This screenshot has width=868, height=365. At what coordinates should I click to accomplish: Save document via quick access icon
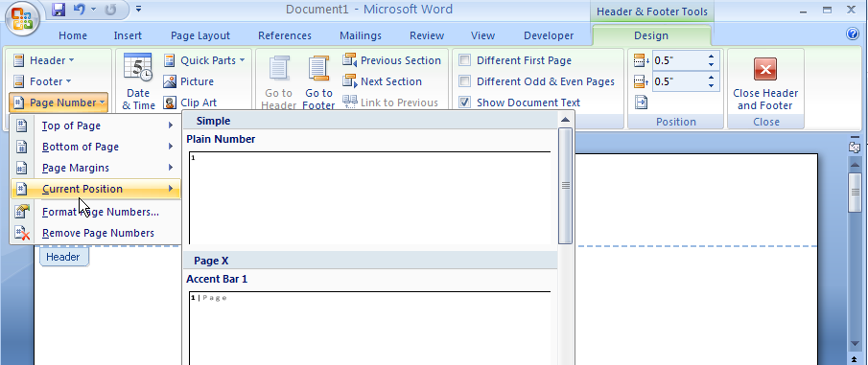pyautogui.click(x=59, y=10)
